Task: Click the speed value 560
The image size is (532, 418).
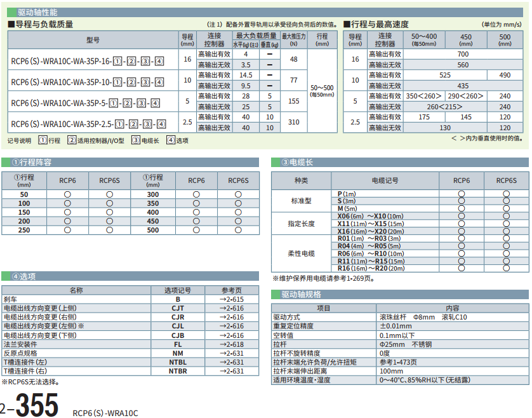Action: tap(463, 65)
